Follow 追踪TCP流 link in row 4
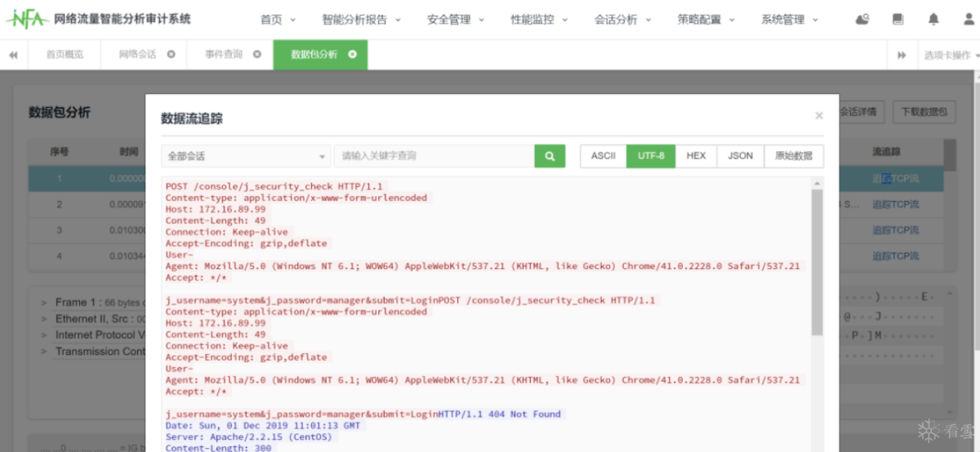Image resolution: width=980 pixels, height=452 pixels. (x=895, y=257)
